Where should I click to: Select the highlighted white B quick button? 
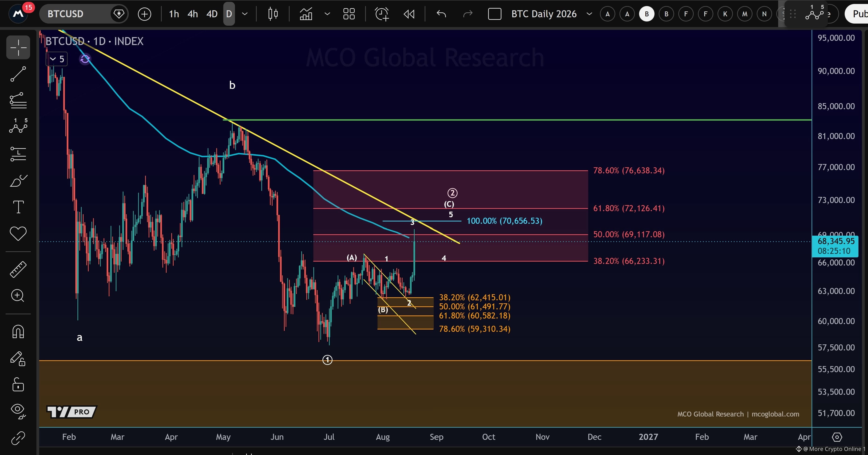coord(647,14)
